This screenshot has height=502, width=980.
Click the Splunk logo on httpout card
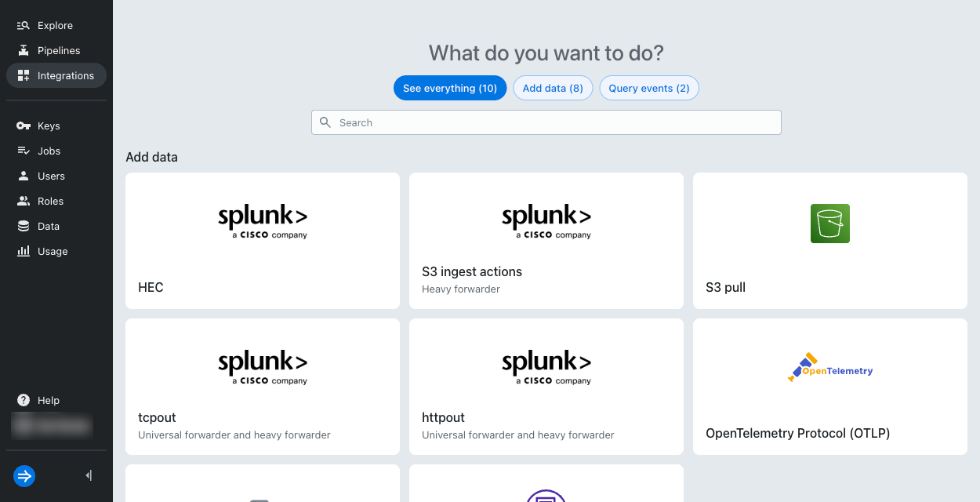point(546,368)
